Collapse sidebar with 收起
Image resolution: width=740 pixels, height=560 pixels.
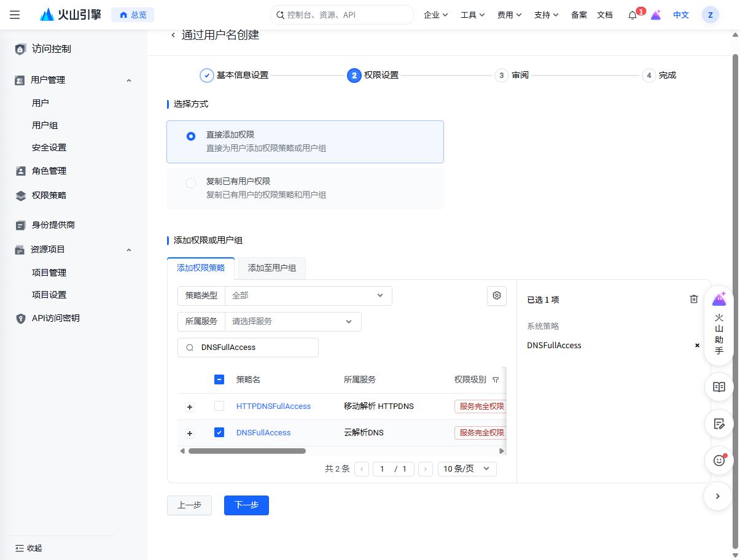pyautogui.click(x=29, y=548)
